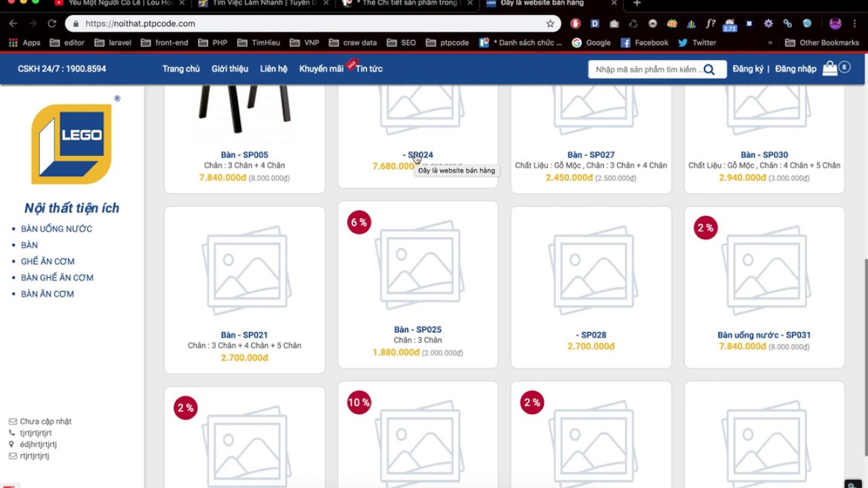Open the user profile avatar

pos(835,24)
